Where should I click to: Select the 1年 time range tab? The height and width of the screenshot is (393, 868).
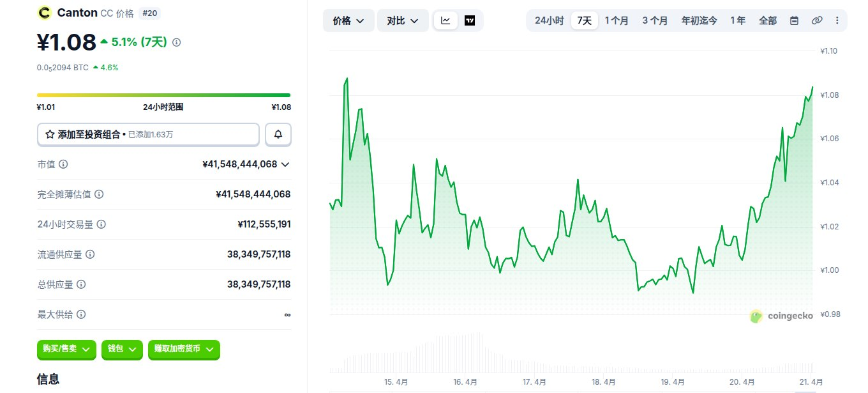point(738,20)
